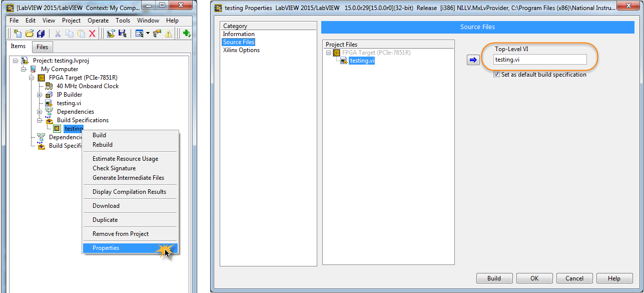Viewport: 644px width, 293px height.
Task: Click the New Project toolbar icon
Action: point(18,34)
